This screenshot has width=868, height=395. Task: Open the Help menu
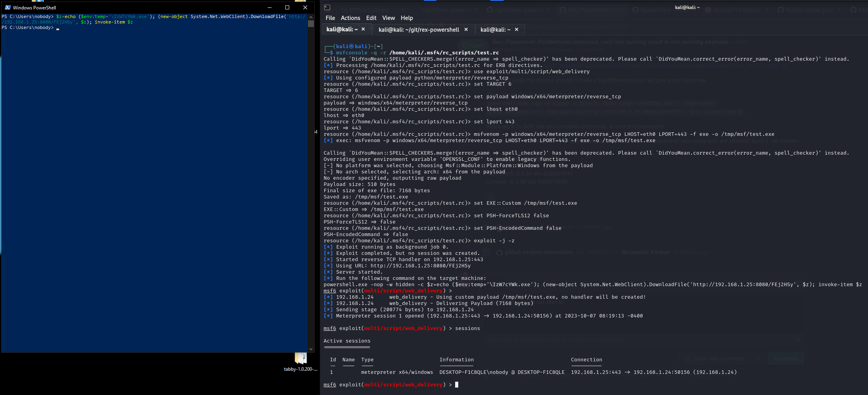407,18
